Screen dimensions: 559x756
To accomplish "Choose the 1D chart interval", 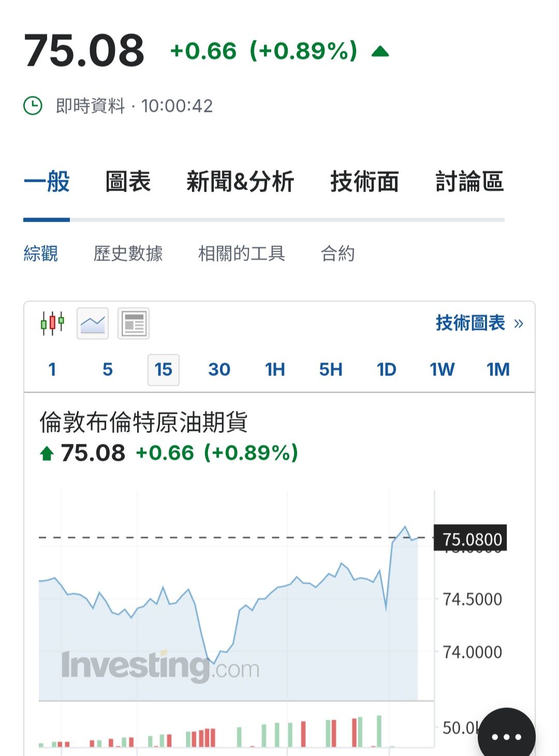I will coord(386,370).
